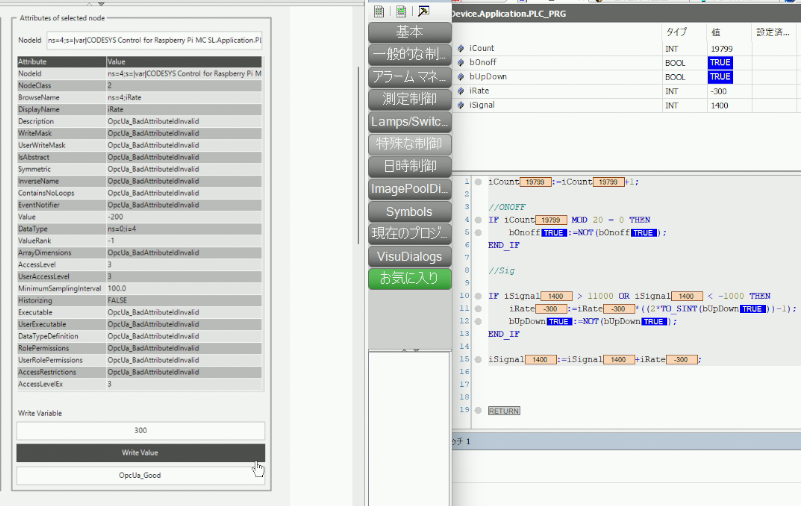
Task: Expand the Symbols toolbox category
Action: 410,212
